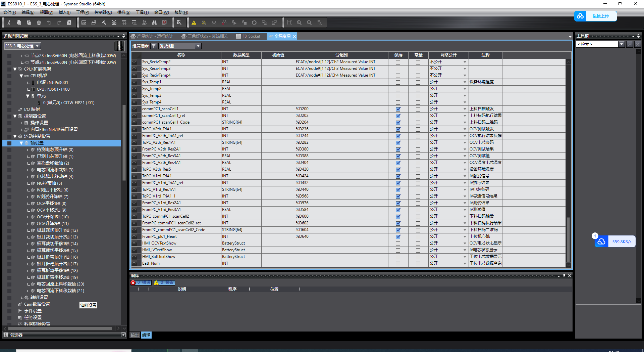Viewport: 644px width, 352px height.
Task: Open network publish dropdown for Sys_RecivTemp2
Action: (x=465, y=62)
